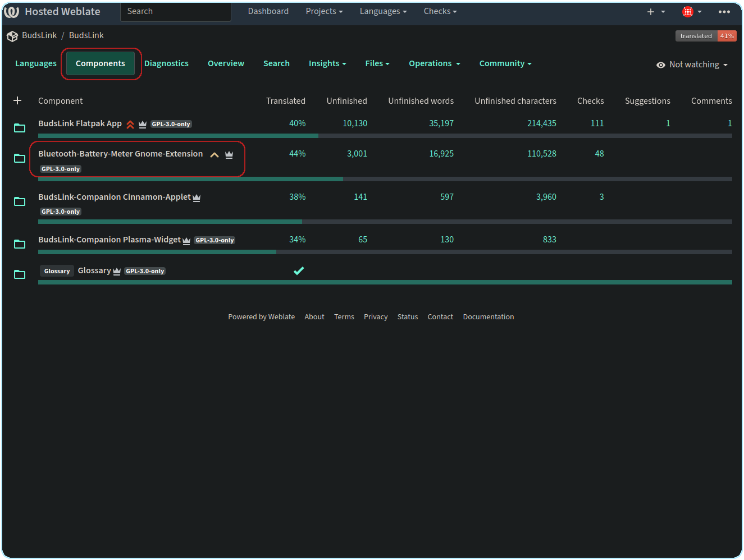The width and height of the screenshot is (744, 560).
Task: Open the Files dropdown
Action: [x=377, y=63]
